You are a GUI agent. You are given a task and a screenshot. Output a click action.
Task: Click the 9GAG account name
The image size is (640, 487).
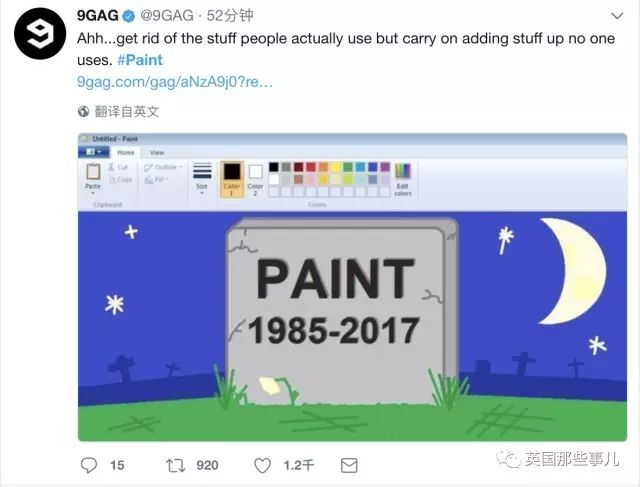pos(98,16)
